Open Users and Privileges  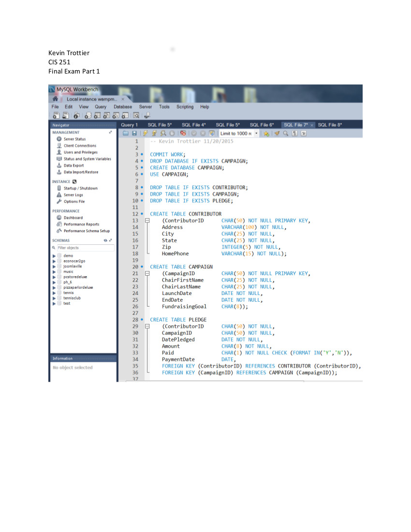(80, 152)
